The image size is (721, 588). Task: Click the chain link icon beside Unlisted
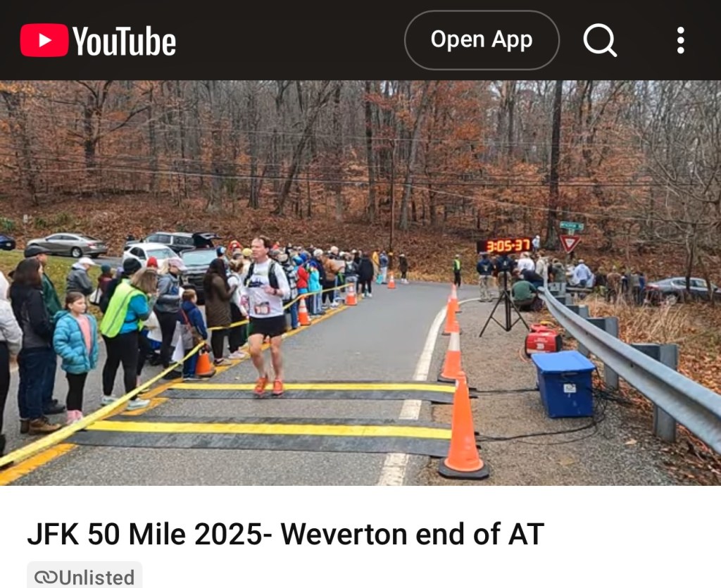tap(46, 577)
